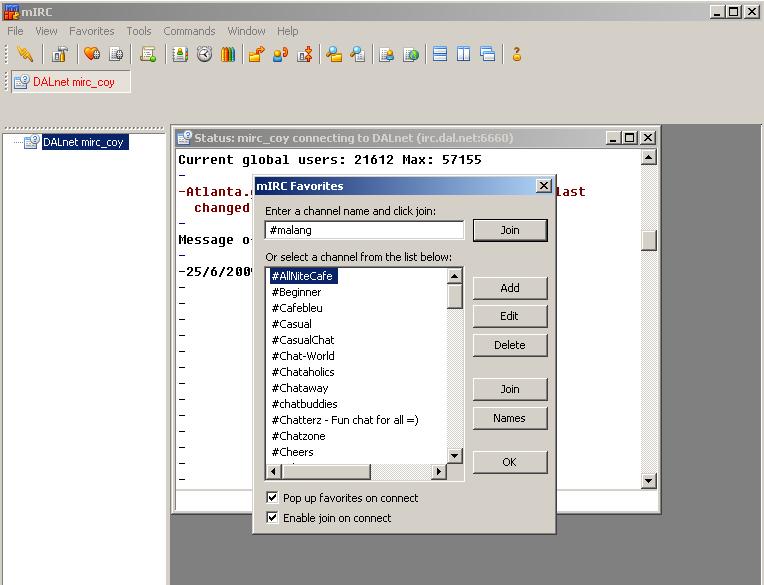Click Status window scroll up arrow
Viewport: 764px width, 585px height.
tap(649, 157)
